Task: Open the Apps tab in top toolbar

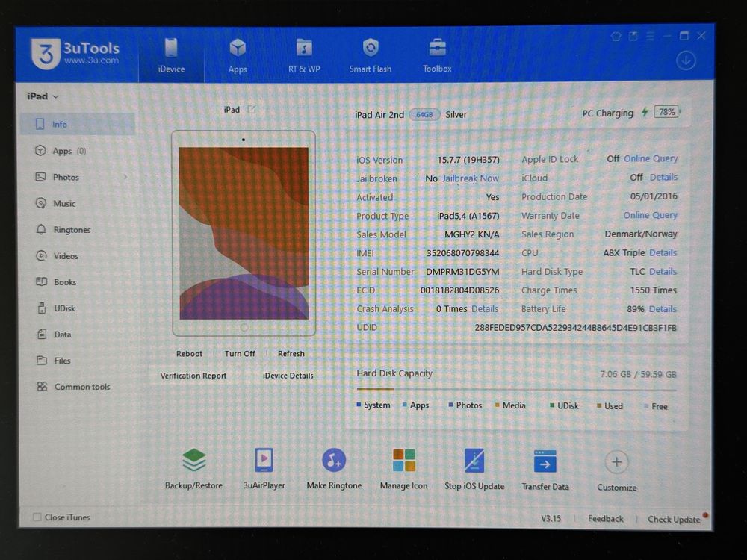Action: pos(238,56)
